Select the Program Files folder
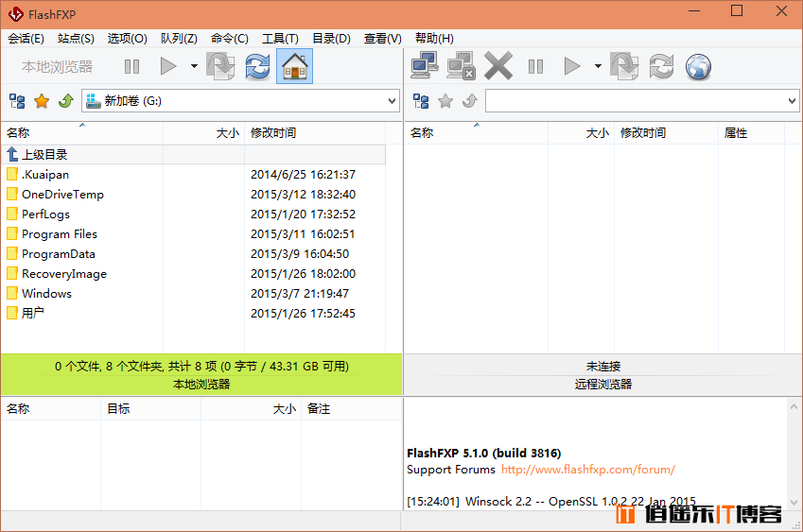The image size is (803, 532). point(52,234)
